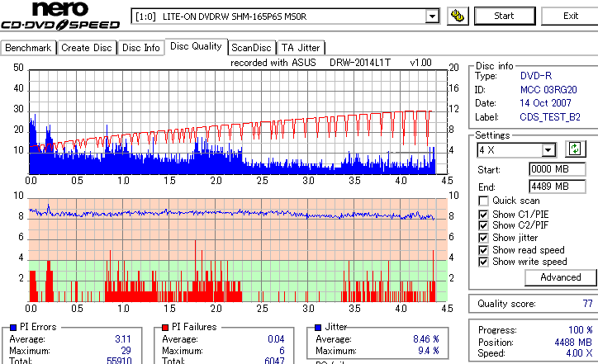
Task: Click the blue PI Errors legend square
Action: tap(13, 328)
